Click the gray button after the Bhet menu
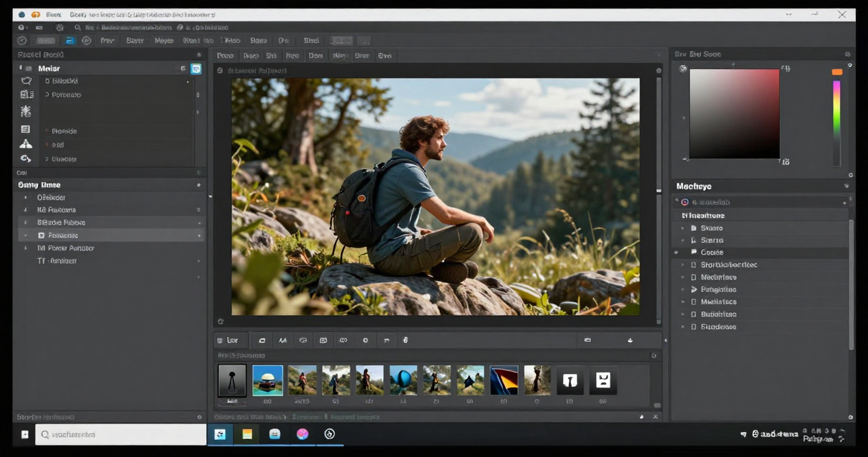This screenshot has height=457, width=868. (341, 41)
